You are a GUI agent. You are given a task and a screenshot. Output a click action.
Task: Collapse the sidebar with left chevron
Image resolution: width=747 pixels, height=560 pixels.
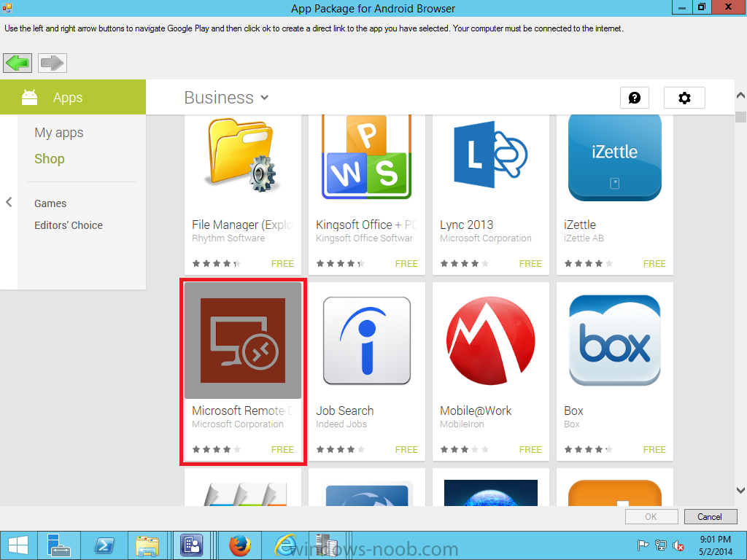9,202
